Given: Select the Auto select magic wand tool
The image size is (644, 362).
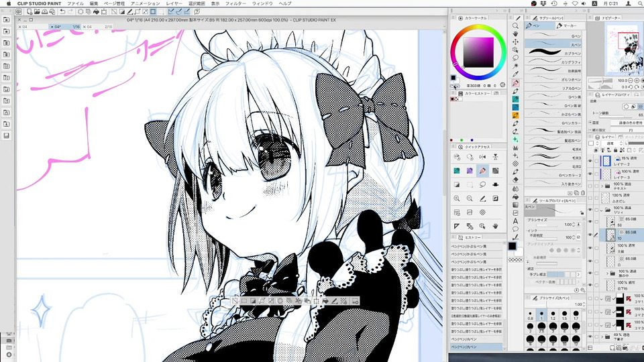Looking at the screenshot, I should (515, 66).
